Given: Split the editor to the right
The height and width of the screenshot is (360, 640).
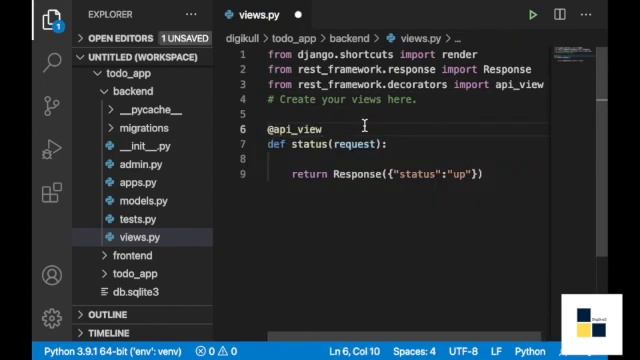Looking at the screenshot, I should [x=560, y=15].
